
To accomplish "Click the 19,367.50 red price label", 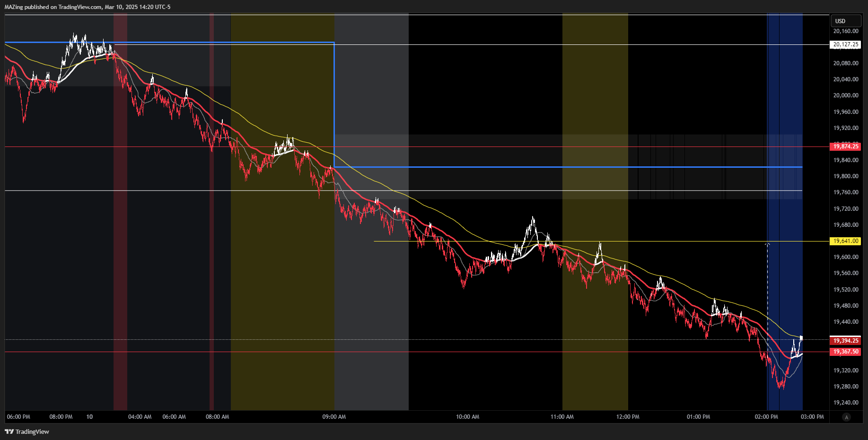I will tap(845, 352).
